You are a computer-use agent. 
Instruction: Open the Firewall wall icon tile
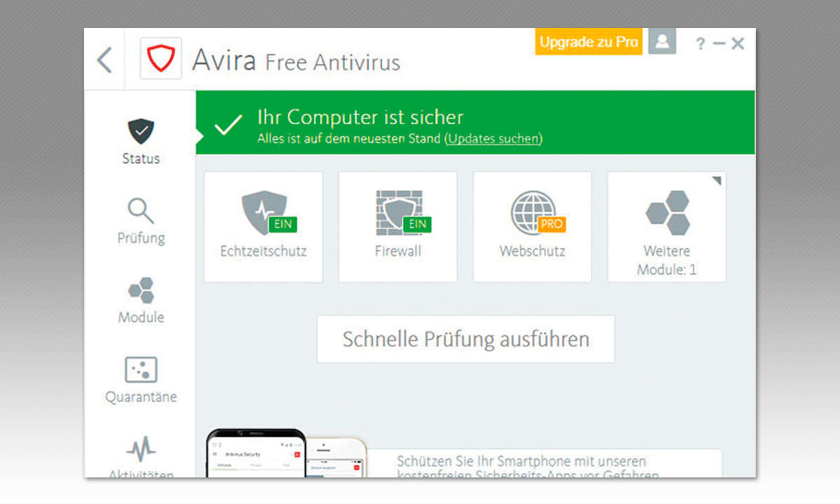click(x=398, y=227)
